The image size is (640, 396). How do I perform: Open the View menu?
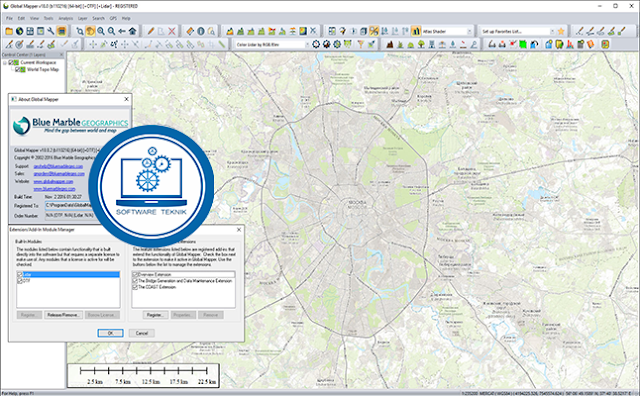coord(34,18)
